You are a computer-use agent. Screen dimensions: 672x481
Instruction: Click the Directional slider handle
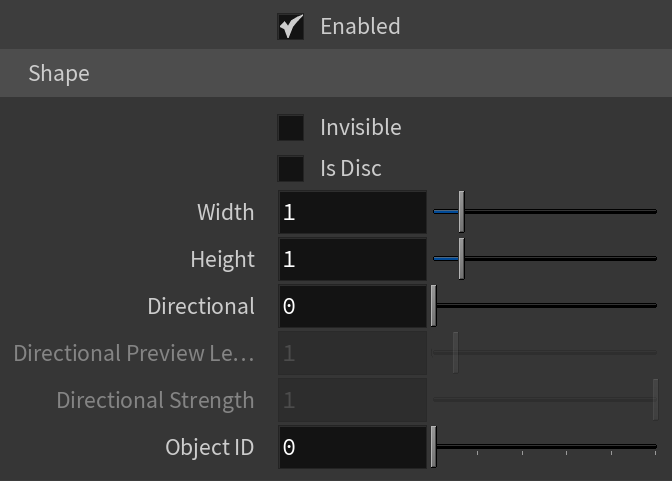(x=434, y=306)
